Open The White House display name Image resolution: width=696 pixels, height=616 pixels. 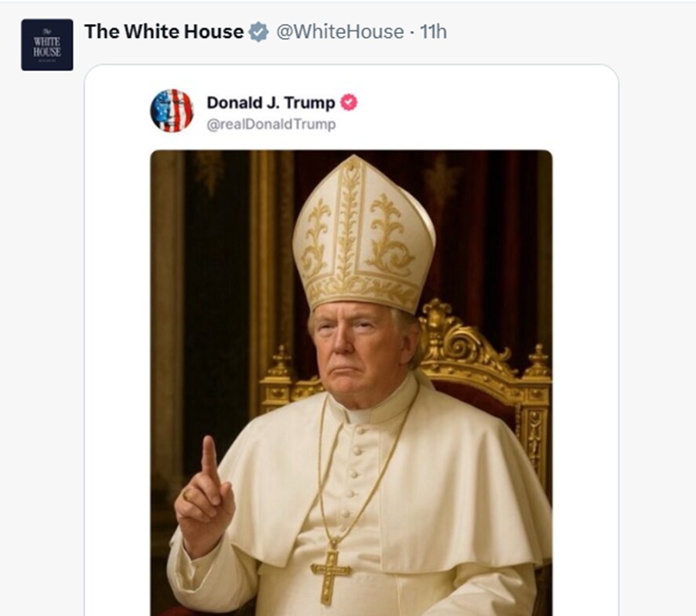click(x=163, y=32)
